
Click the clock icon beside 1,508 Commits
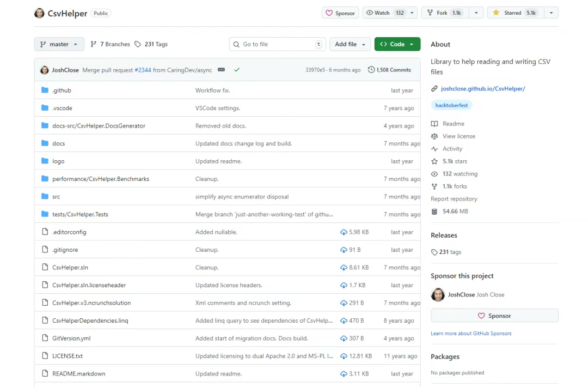[371, 70]
